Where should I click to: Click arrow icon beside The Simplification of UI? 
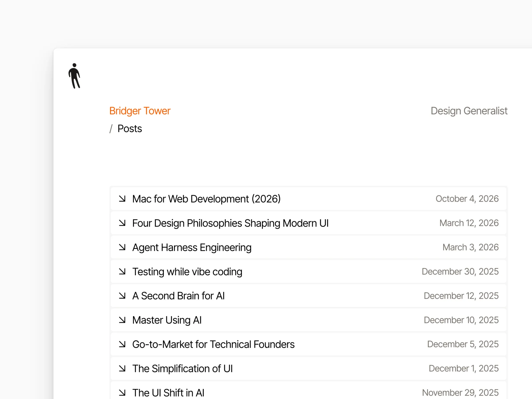[x=122, y=368]
